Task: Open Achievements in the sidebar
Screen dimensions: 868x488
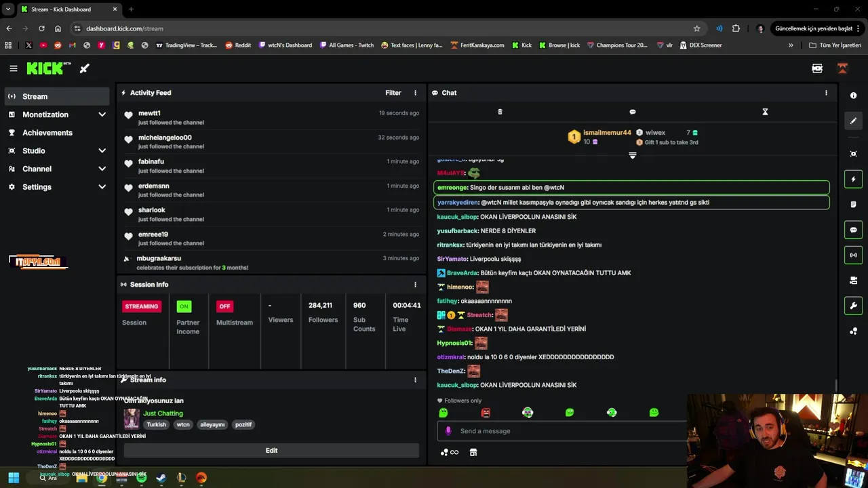Action: click(x=57, y=133)
